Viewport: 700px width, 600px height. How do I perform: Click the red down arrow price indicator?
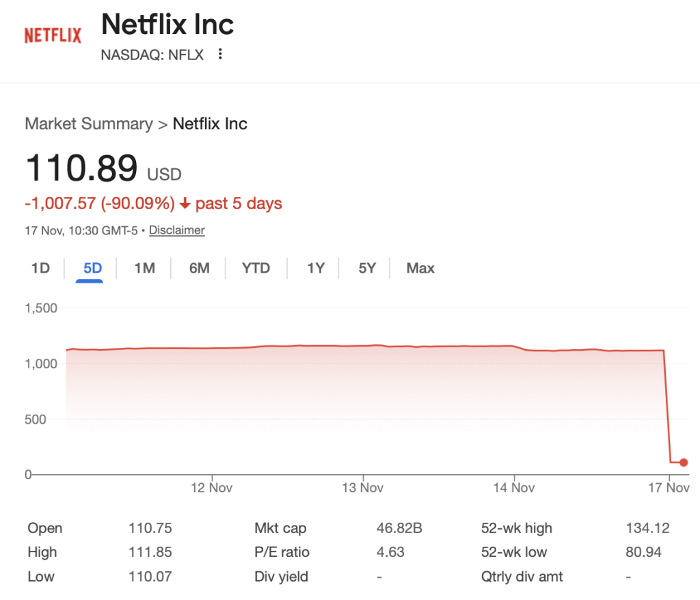coord(185,204)
